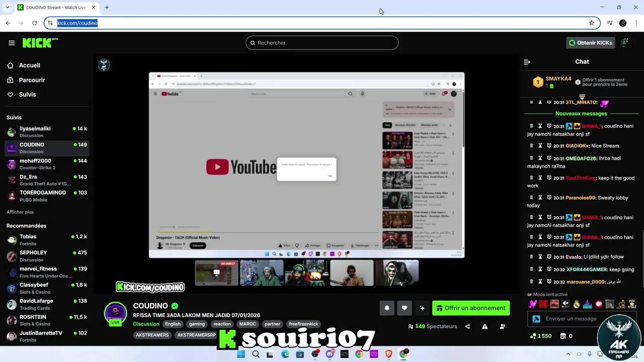This screenshot has height=362, width=644.
Task: Click the purple clap emote in chat bar
Action: [532, 304]
